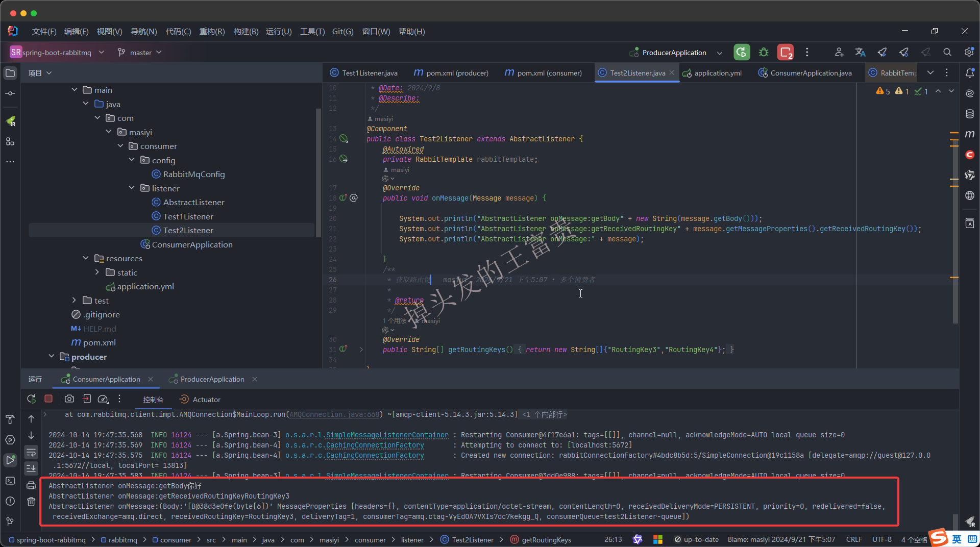The height and width of the screenshot is (547, 980).
Task: Open the spring-boot-rabbitmq project dropdown
Action: [x=57, y=52]
